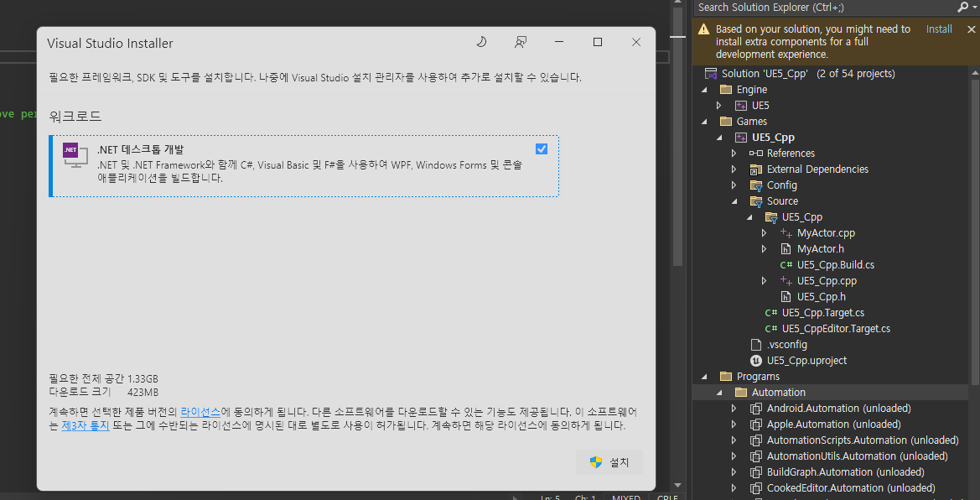Expand the UE5 project node under Engine
Screen dimensions: 980x500
tap(718, 106)
